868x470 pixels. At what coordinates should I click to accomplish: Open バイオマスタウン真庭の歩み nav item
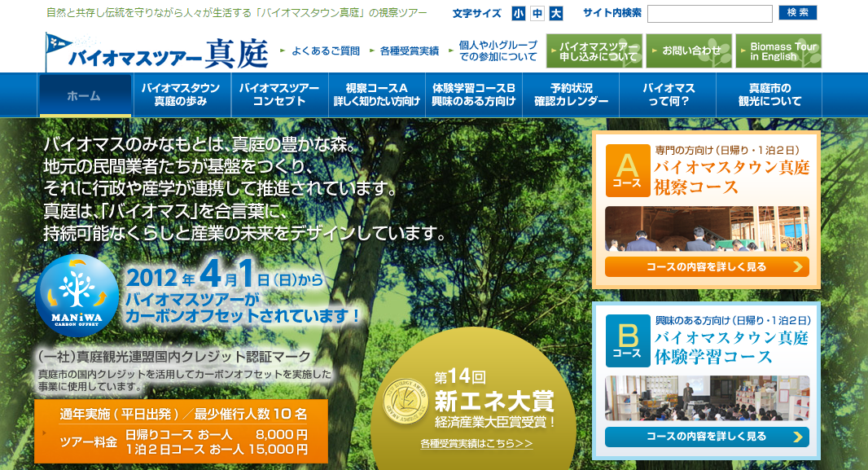pos(181,94)
